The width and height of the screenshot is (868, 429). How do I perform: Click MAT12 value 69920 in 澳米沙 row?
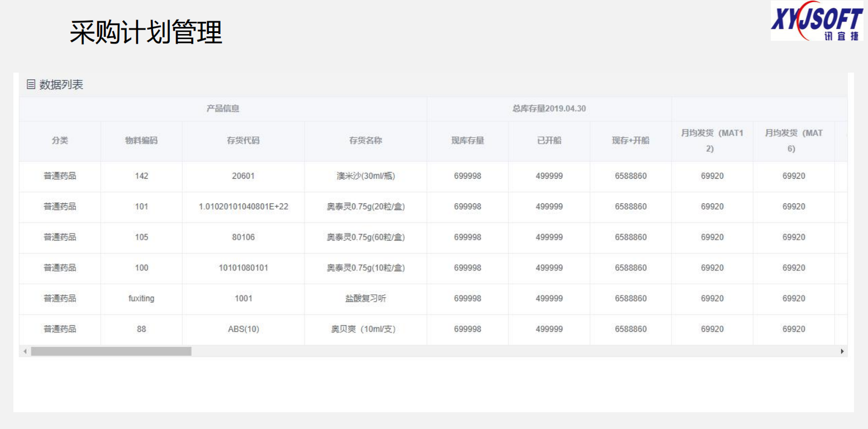712,176
